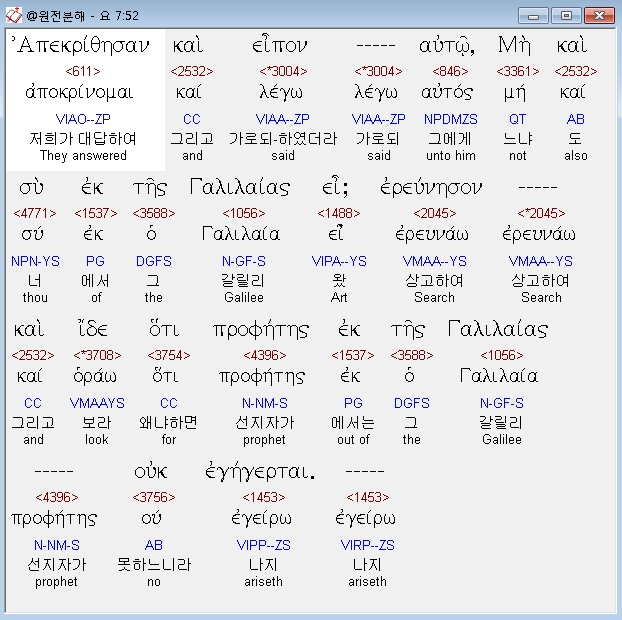Click the Korean gloss 에서는

tap(353, 423)
